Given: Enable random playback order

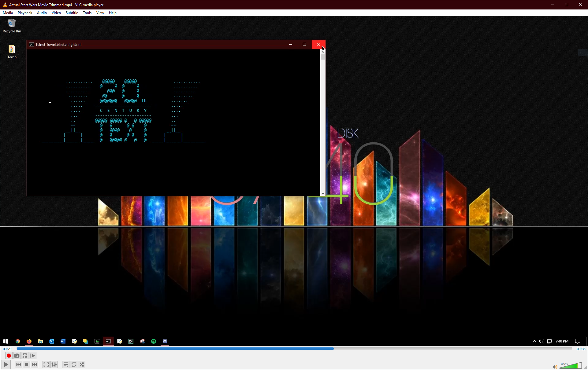Looking at the screenshot, I should coord(82,364).
